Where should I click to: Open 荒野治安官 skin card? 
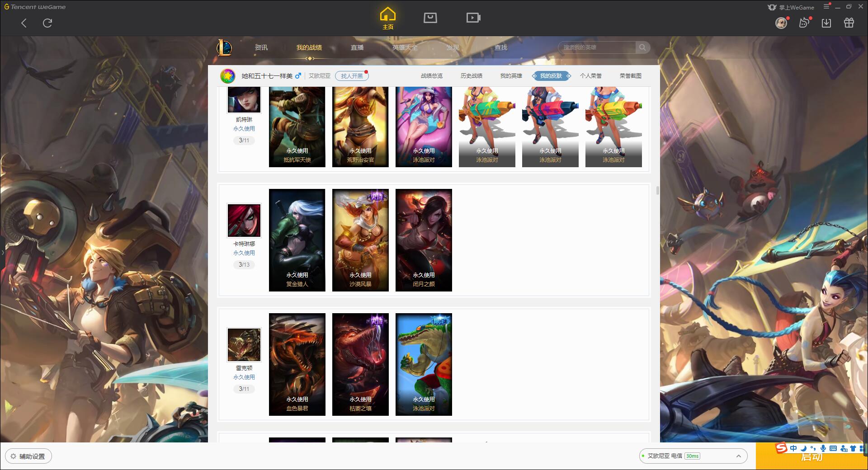coord(360,127)
